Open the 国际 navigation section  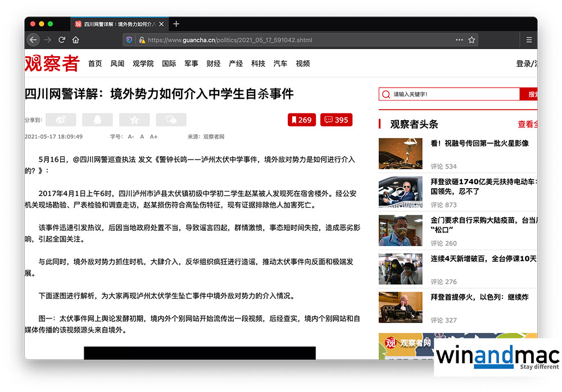pyautogui.click(x=169, y=63)
